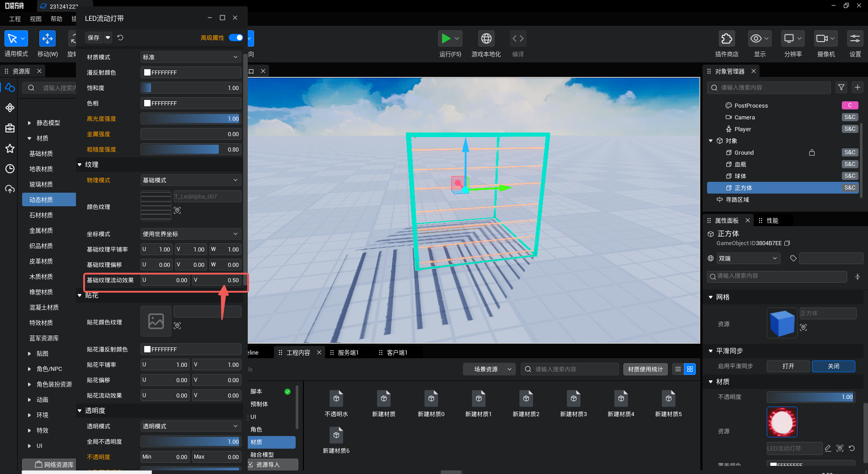This screenshot has width=868, height=474.
Task: Collapse the 对象 tree node
Action: (x=711, y=141)
